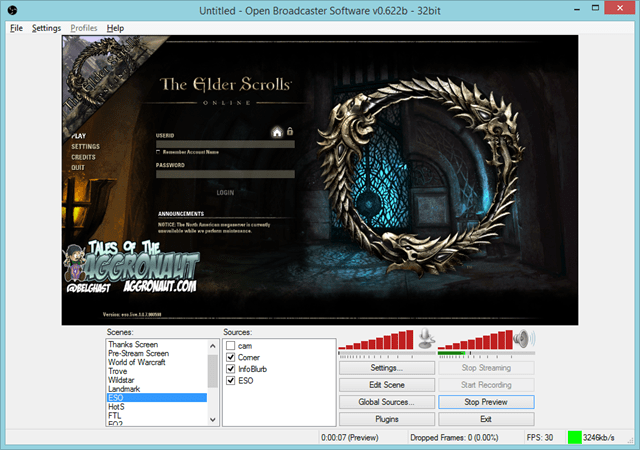Select the World of Warcraft scene

157,363
